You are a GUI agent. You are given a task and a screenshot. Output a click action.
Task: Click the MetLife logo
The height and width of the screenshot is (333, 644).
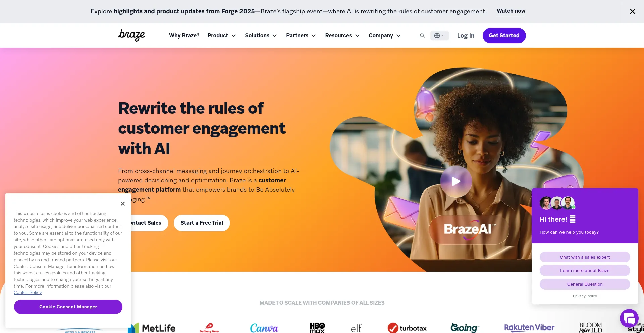tap(152, 328)
